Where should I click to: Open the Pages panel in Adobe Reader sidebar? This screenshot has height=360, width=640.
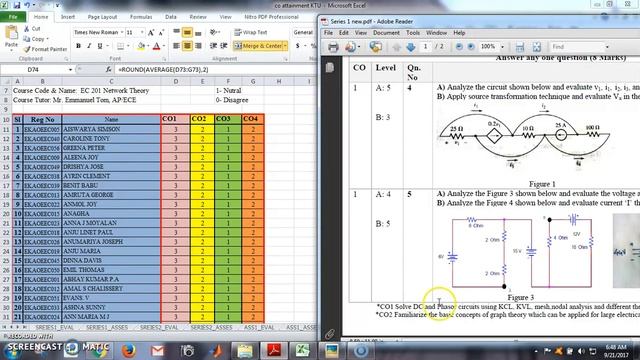click(x=330, y=68)
